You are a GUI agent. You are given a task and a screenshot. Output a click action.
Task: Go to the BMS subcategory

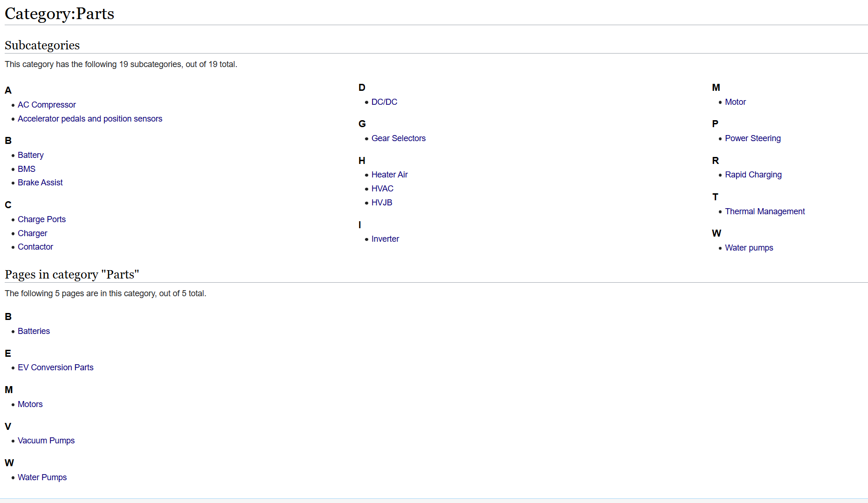pos(27,169)
